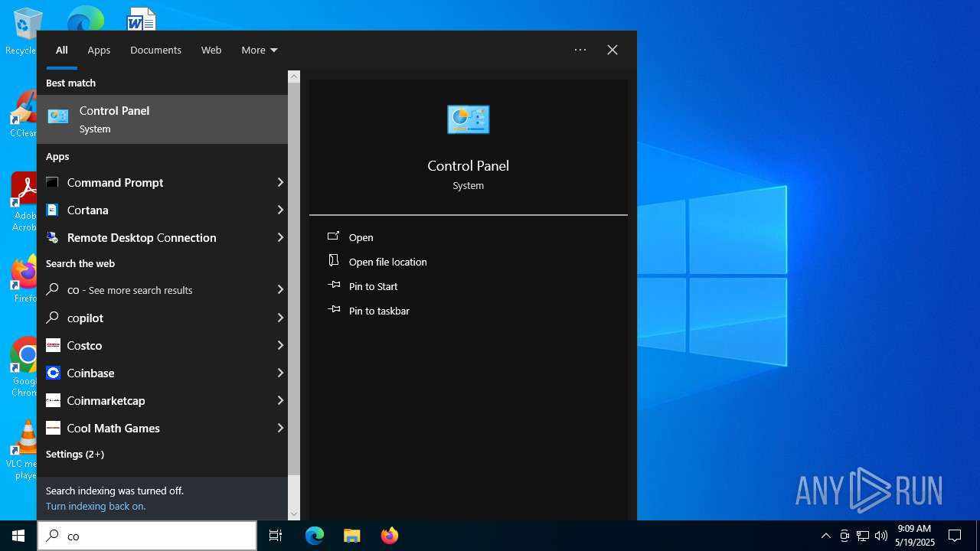Expand the Coinmarketcap suggestion arrow

click(x=280, y=400)
